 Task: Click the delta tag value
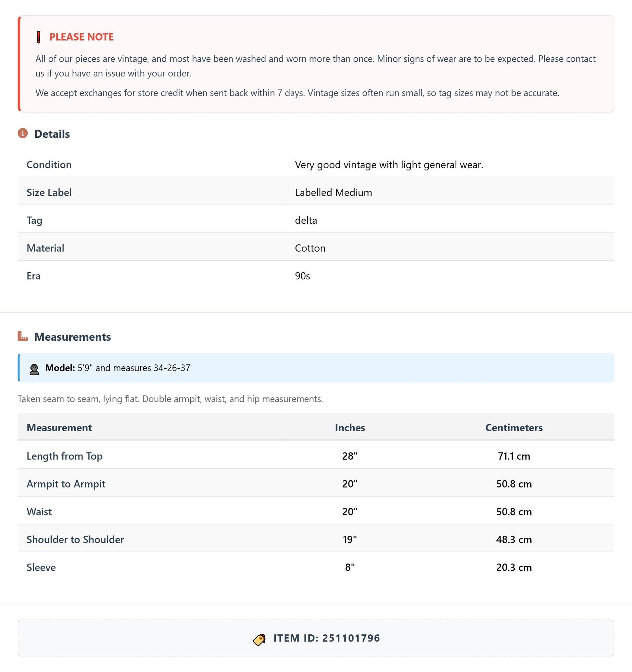(306, 221)
